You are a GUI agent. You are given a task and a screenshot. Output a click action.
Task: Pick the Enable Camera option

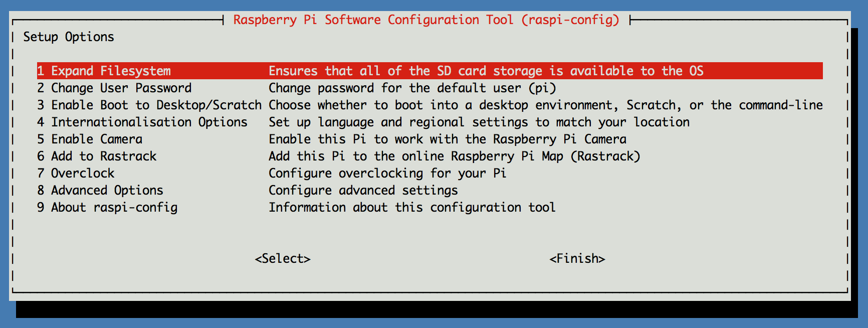pos(429,139)
